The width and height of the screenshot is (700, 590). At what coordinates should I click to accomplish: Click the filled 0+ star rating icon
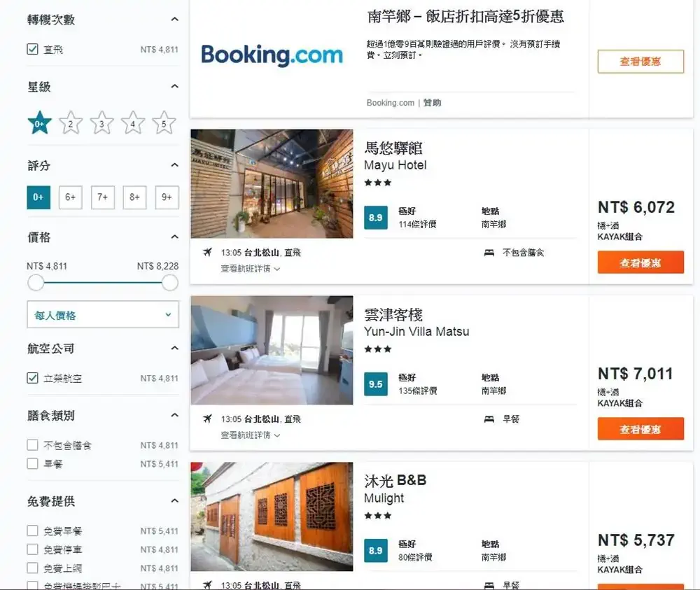click(x=39, y=124)
